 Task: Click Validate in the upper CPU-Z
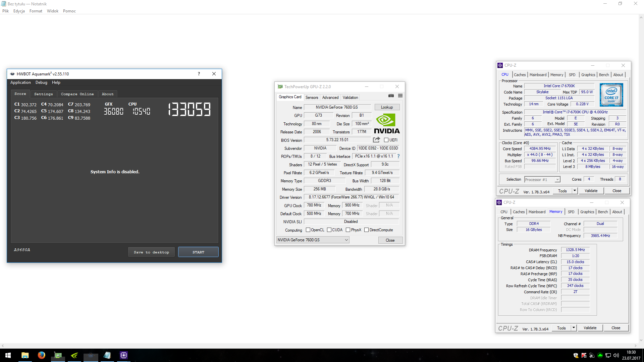pyautogui.click(x=591, y=191)
